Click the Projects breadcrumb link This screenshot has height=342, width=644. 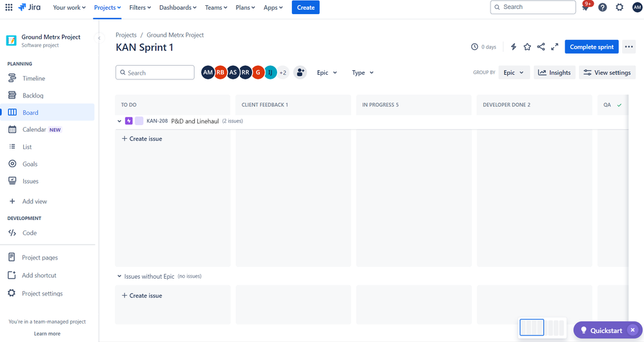pos(126,35)
